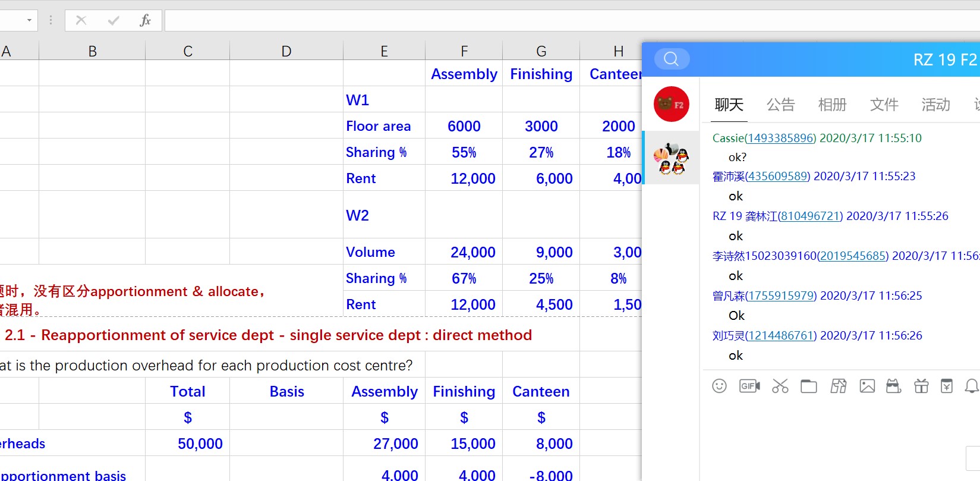
Task: Click the GIF video icon
Action: (749, 386)
